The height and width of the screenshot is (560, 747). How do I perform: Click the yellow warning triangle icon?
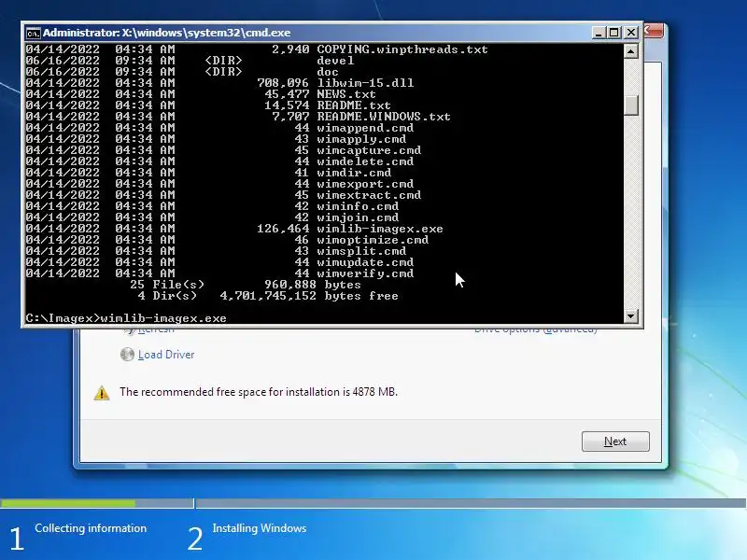click(x=102, y=393)
